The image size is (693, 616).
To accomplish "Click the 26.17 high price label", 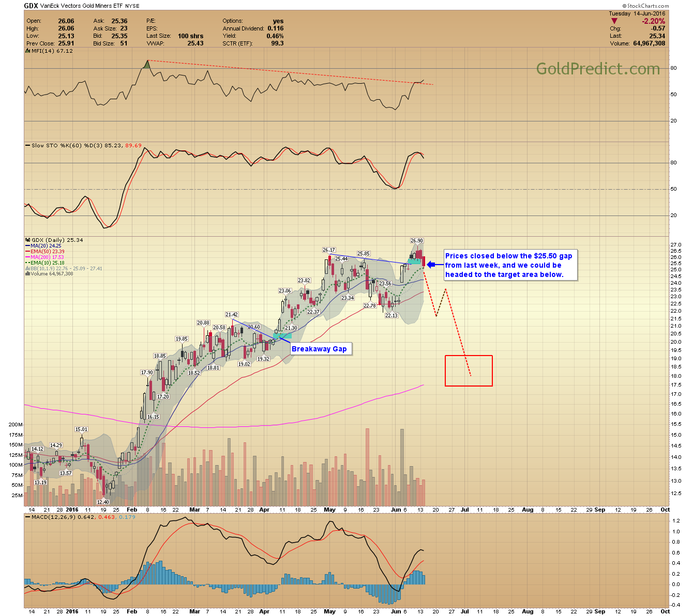I will 329,250.
